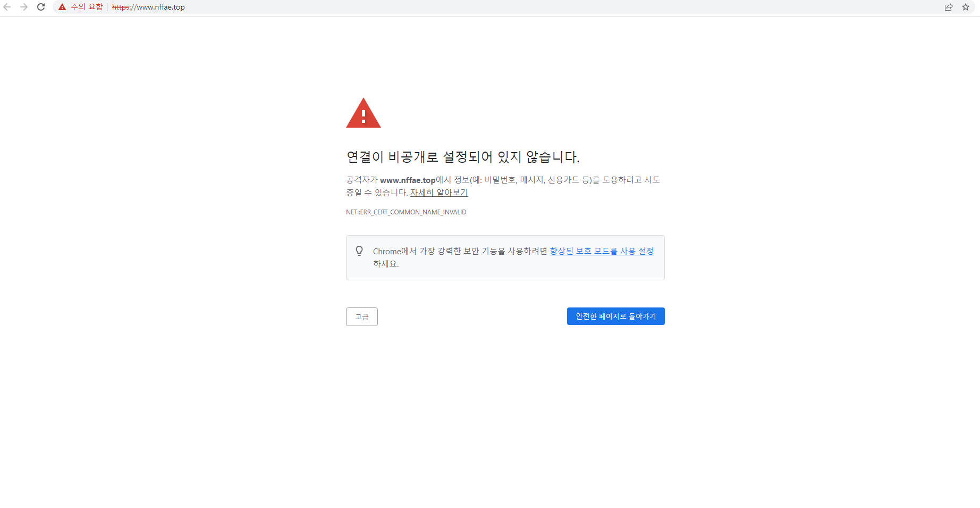The height and width of the screenshot is (508, 980).
Task: Click the browser forward arrow
Action: [24, 7]
